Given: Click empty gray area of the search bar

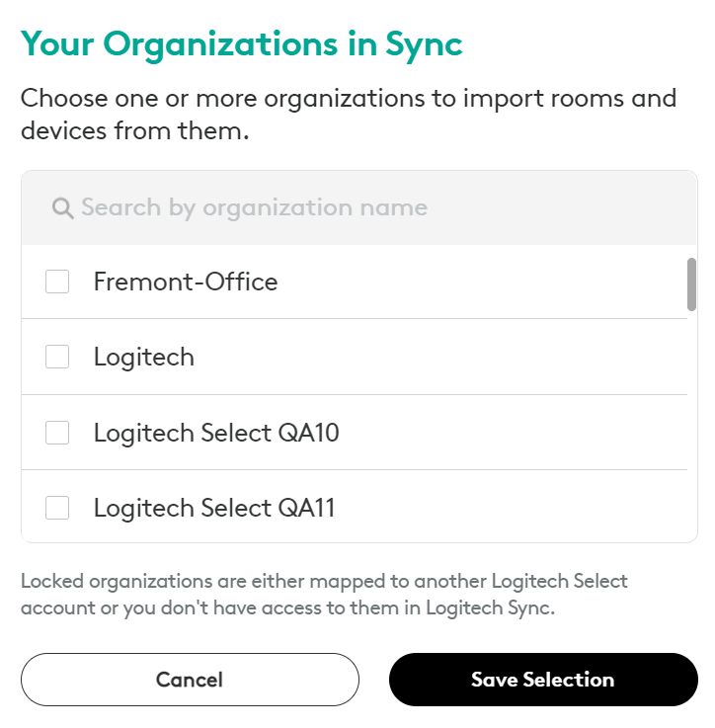Looking at the screenshot, I should pyautogui.click(x=557, y=207).
